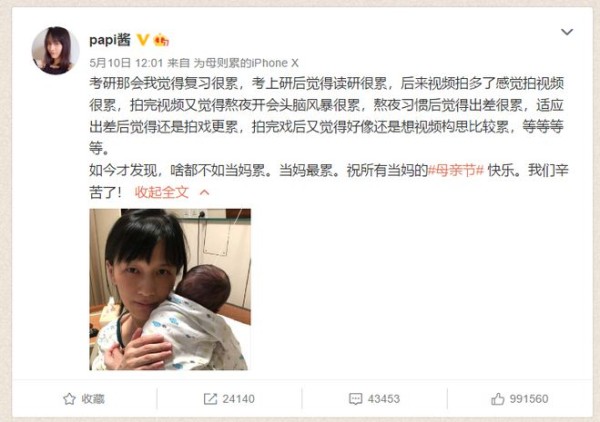Click the repost share icon
This screenshot has width=600, height=422.
[x=210, y=399]
